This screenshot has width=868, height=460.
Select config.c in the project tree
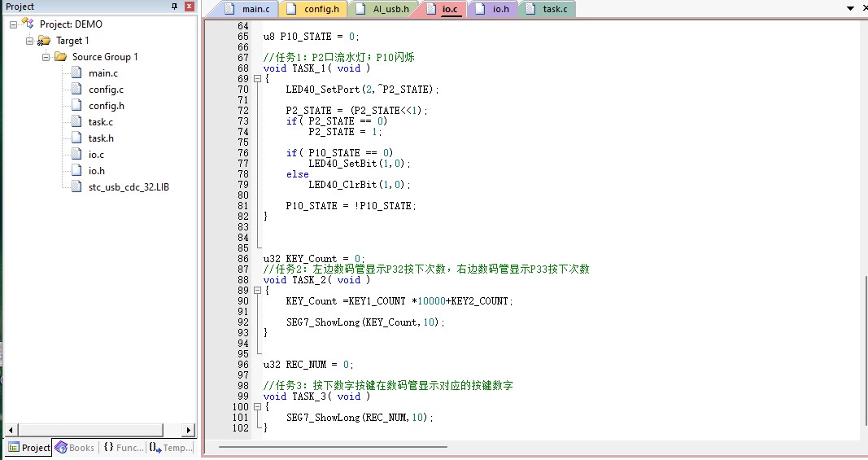[x=106, y=90]
